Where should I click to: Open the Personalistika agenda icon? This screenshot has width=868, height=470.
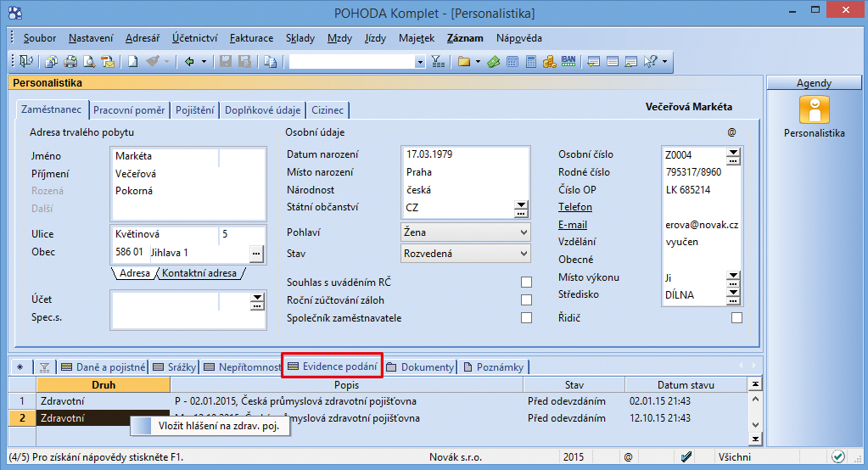815,109
